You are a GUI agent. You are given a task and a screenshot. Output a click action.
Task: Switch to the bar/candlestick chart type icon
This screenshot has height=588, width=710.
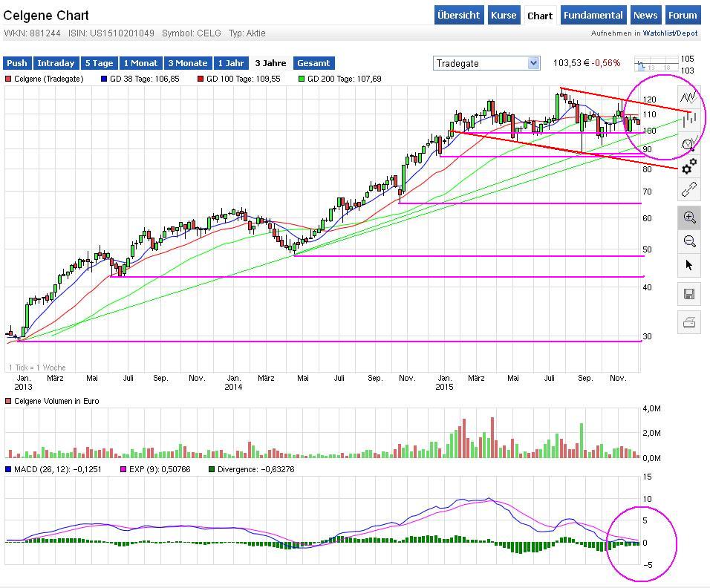click(689, 120)
